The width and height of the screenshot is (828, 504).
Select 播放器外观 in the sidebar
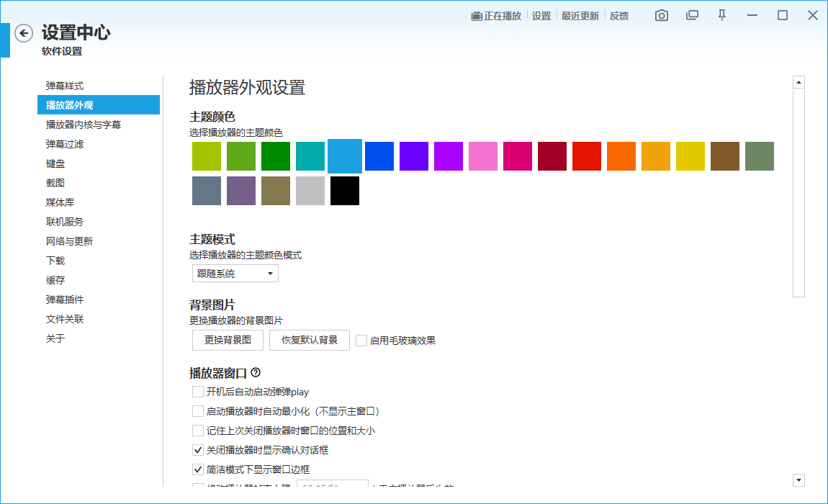point(99,105)
